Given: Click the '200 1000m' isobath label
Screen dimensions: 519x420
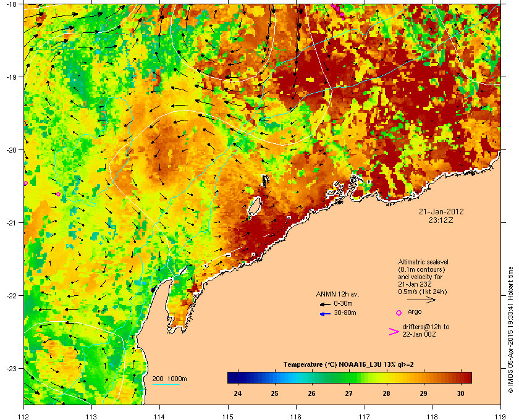Looking at the screenshot, I should [169, 379].
